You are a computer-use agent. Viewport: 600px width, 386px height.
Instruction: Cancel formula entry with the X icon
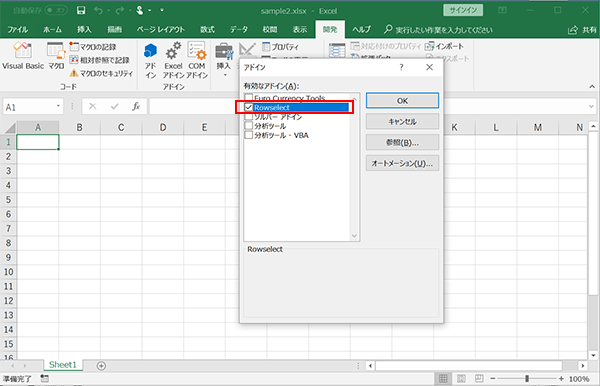click(93, 106)
